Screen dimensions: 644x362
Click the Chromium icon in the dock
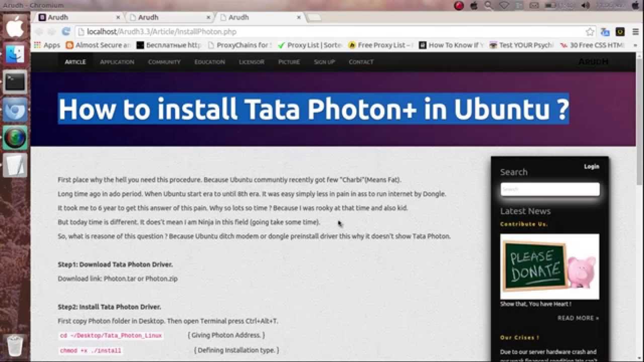click(x=15, y=109)
